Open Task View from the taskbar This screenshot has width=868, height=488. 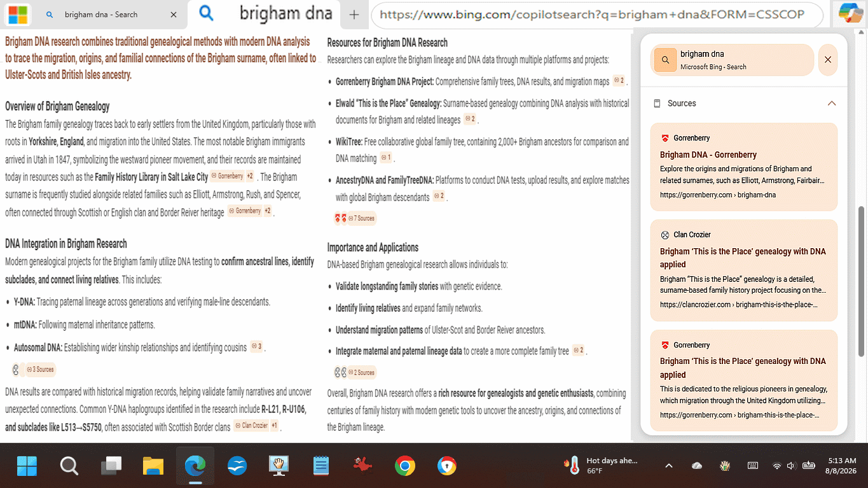pyautogui.click(x=111, y=466)
